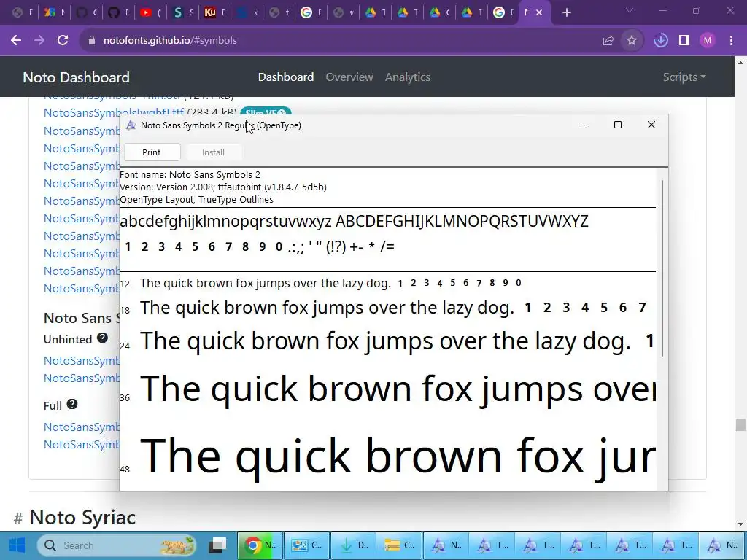Share this page using the share icon
Image resolution: width=747 pixels, height=560 pixels.
608,41
